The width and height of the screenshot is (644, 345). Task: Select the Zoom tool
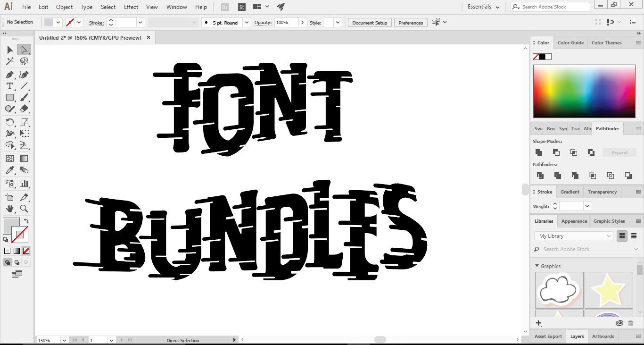pyautogui.click(x=24, y=209)
